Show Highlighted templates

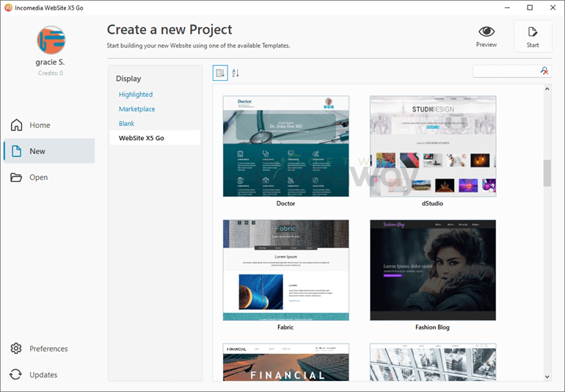point(136,95)
